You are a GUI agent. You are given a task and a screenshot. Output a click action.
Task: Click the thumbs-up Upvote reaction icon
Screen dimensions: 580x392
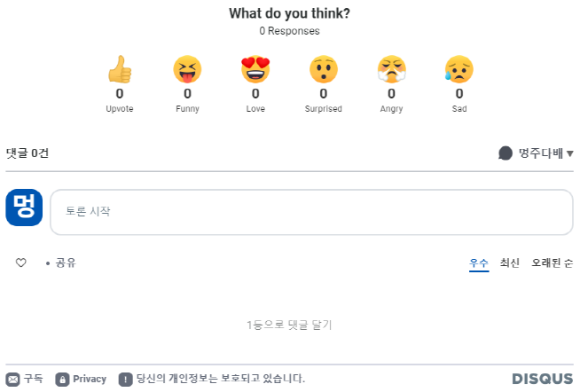(120, 69)
